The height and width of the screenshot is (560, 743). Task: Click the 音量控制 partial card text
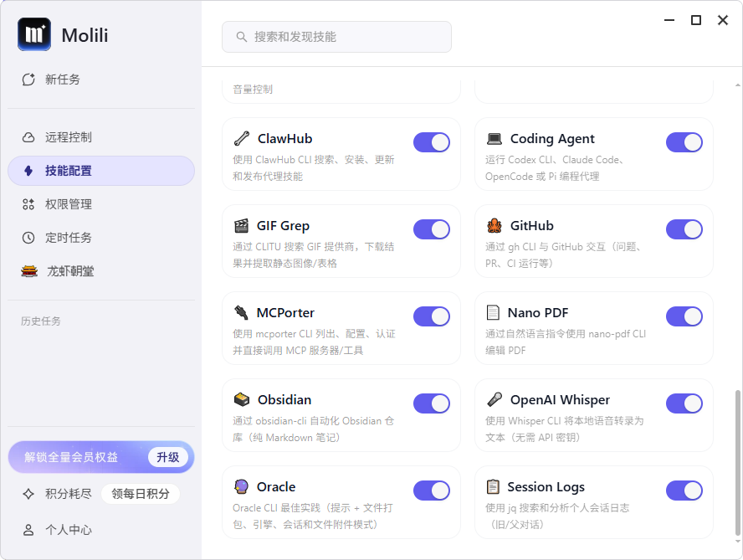253,89
